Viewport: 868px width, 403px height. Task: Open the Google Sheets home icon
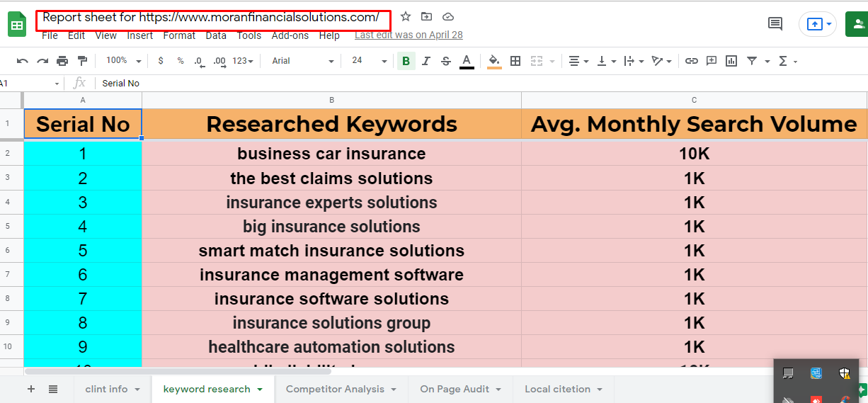pyautogui.click(x=16, y=25)
